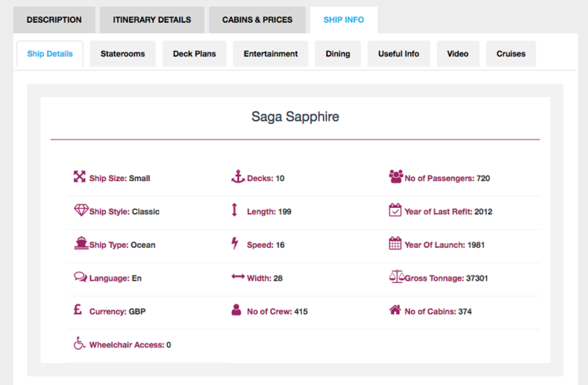Click the calendar grid Year Of Launch icon
588x385 pixels.
(395, 243)
